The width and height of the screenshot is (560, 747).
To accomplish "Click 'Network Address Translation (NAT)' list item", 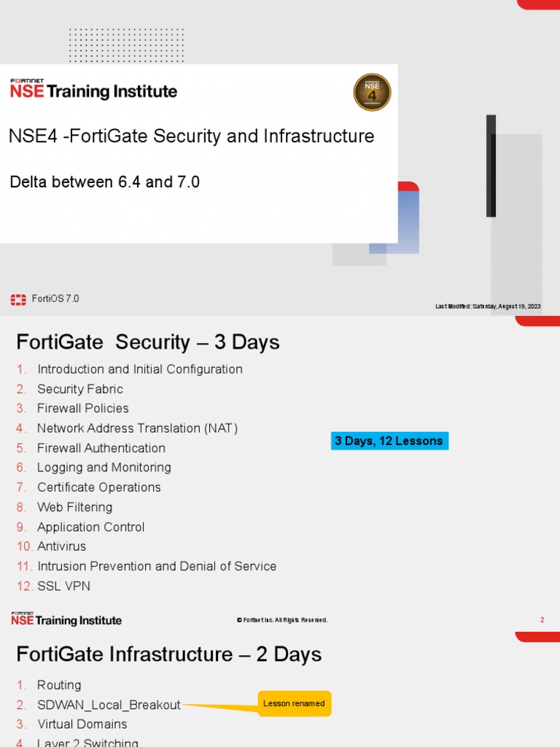I will (x=138, y=427).
